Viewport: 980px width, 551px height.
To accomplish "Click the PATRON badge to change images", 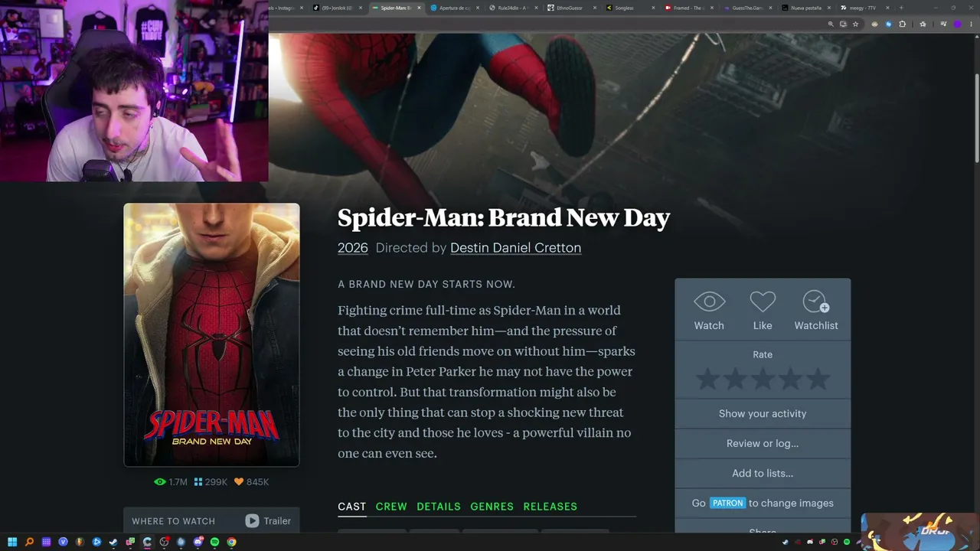I will pyautogui.click(x=727, y=503).
